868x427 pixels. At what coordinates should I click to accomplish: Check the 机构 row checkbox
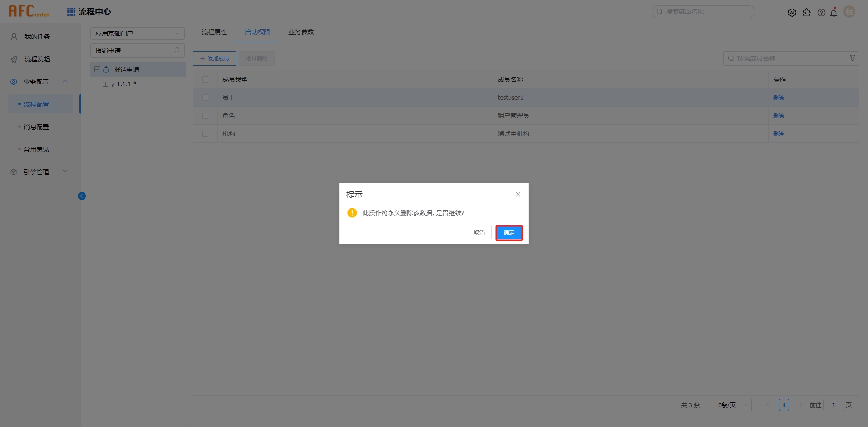pos(205,134)
